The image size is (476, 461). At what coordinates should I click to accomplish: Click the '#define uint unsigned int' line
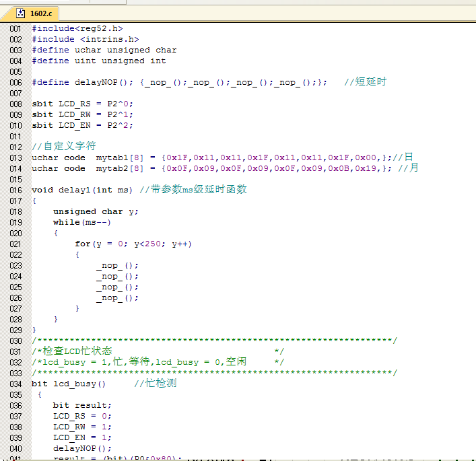pyautogui.click(x=99, y=61)
